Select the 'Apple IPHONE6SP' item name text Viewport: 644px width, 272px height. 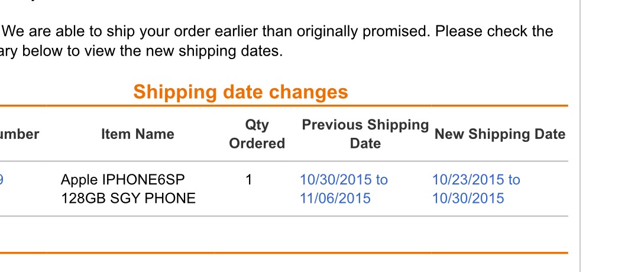tap(118, 180)
